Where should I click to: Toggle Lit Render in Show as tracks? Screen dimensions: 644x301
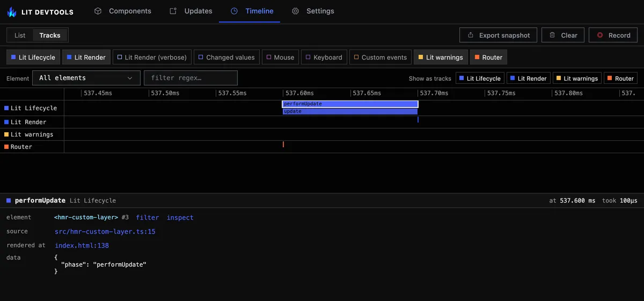tap(529, 78)
